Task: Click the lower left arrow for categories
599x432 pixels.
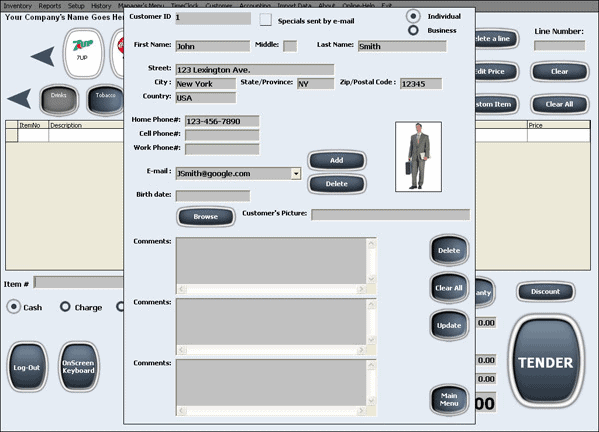Action: coord(19,99)
